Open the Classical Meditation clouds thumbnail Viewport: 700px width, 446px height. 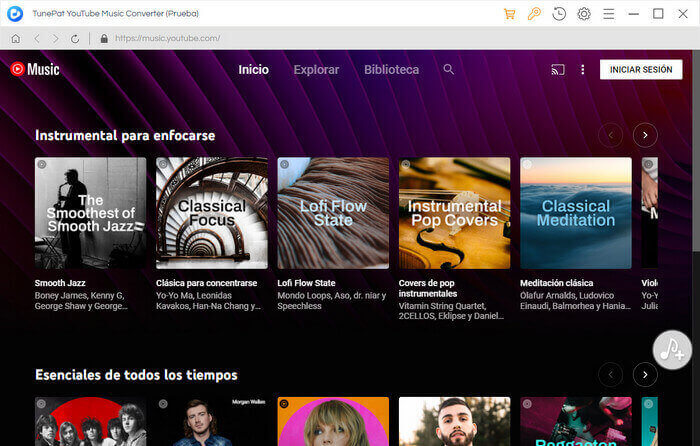(576, 213)
